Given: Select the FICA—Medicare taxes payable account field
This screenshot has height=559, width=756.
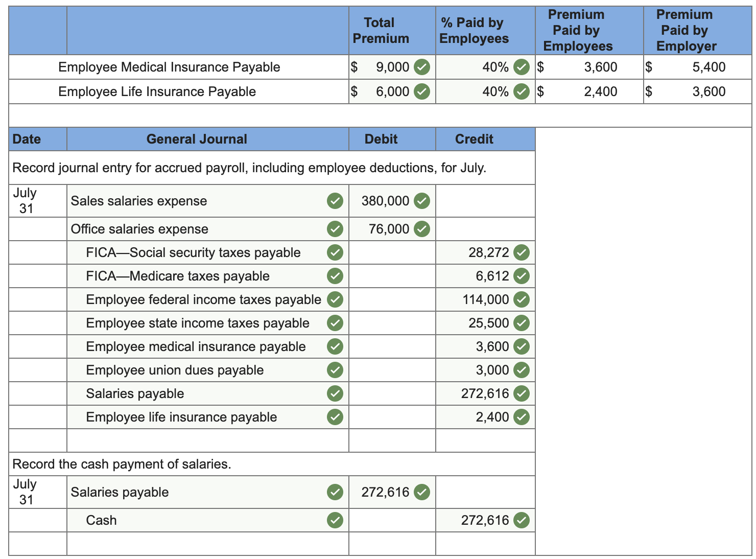Looking at the screenshot, I should point(208,276).
